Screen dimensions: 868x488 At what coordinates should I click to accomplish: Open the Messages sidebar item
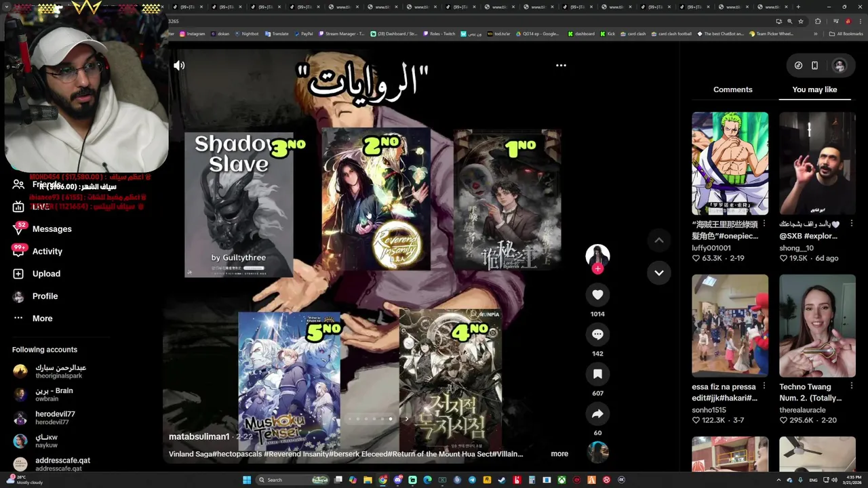coord(42,229)
